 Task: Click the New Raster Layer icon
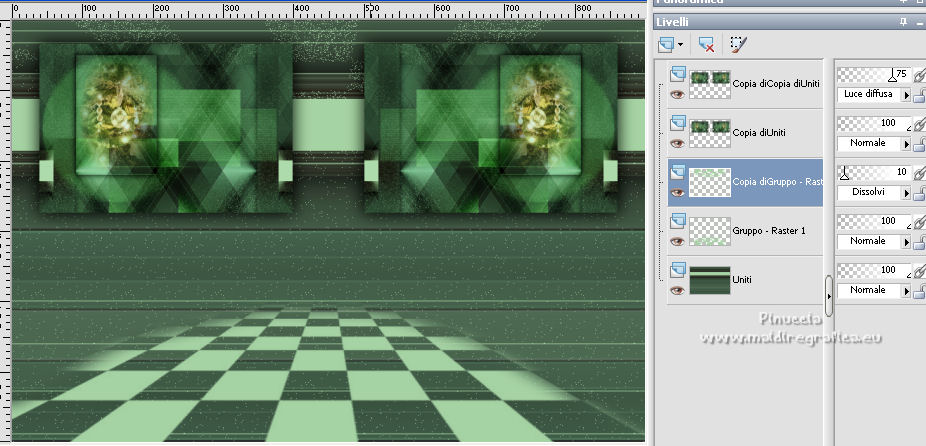pyautogui.click(x=667, y=44)
